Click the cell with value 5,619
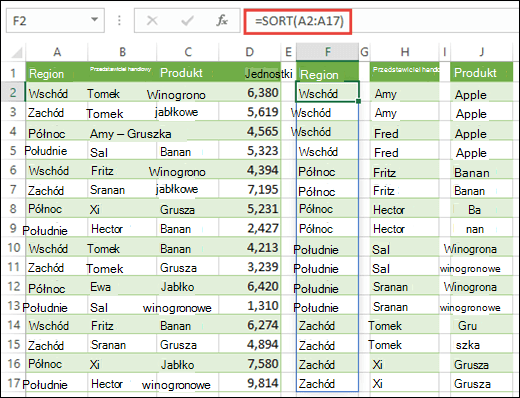Viewport: 520px width, 398px height. (250, 112)
